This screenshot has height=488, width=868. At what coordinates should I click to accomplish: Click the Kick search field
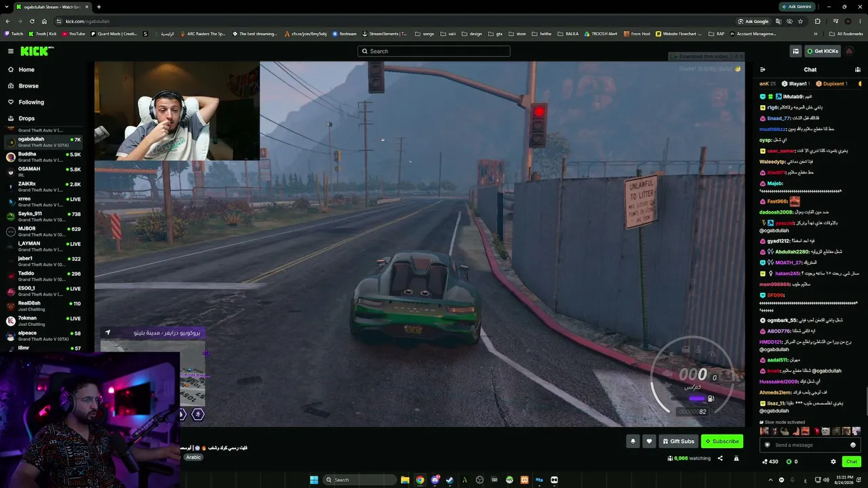(434, 51)
